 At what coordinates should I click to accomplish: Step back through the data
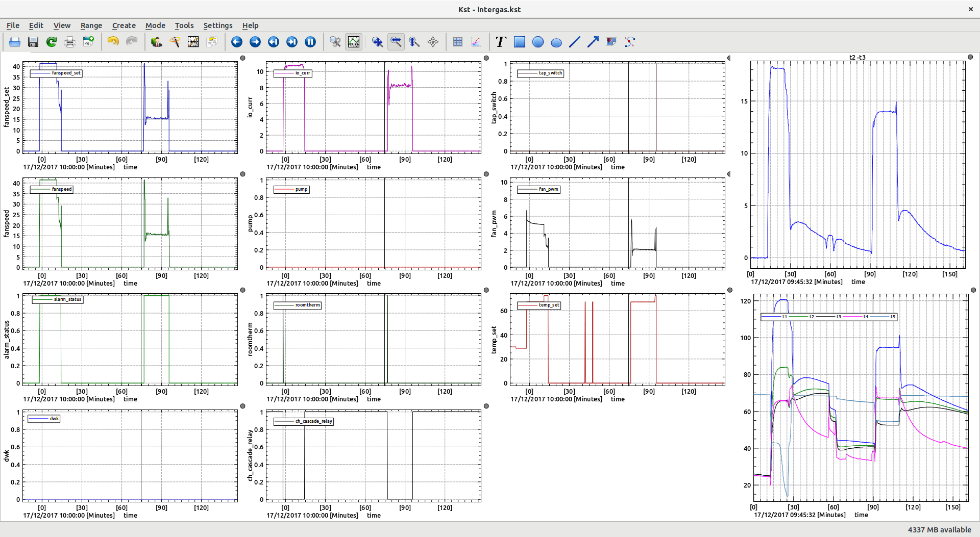coord(237,42)
